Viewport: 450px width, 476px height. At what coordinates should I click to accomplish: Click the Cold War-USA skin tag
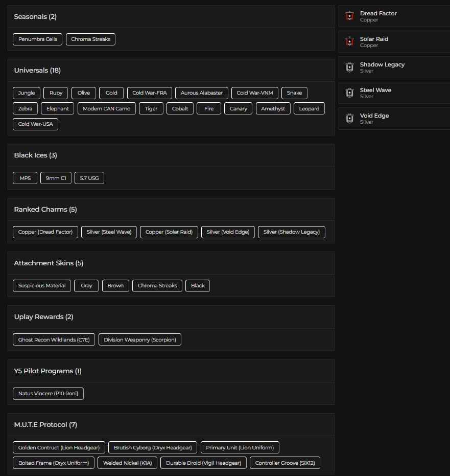pyautogui.click(x=35, y=124)
